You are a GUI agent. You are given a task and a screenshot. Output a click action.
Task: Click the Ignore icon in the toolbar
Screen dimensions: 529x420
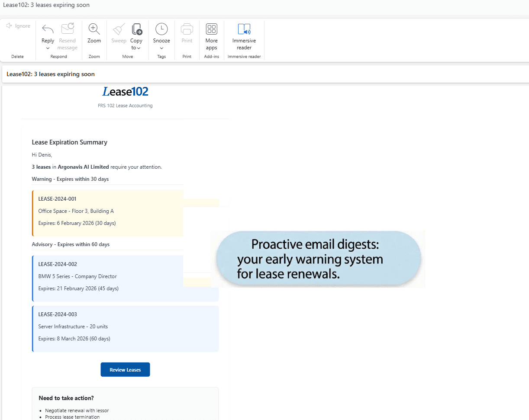(18, 26)
